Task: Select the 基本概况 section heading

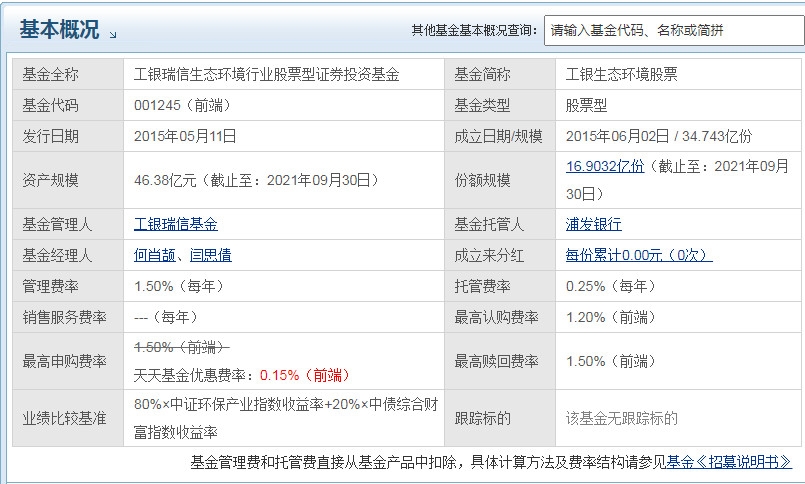Action: (59, 29)
